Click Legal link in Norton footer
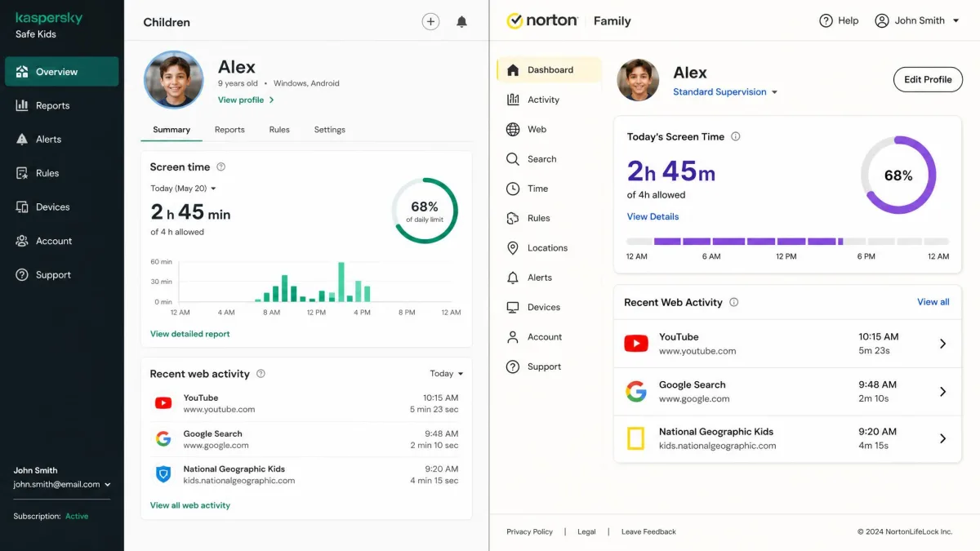The width and height of the screenshot is (980, 551). 586,531
